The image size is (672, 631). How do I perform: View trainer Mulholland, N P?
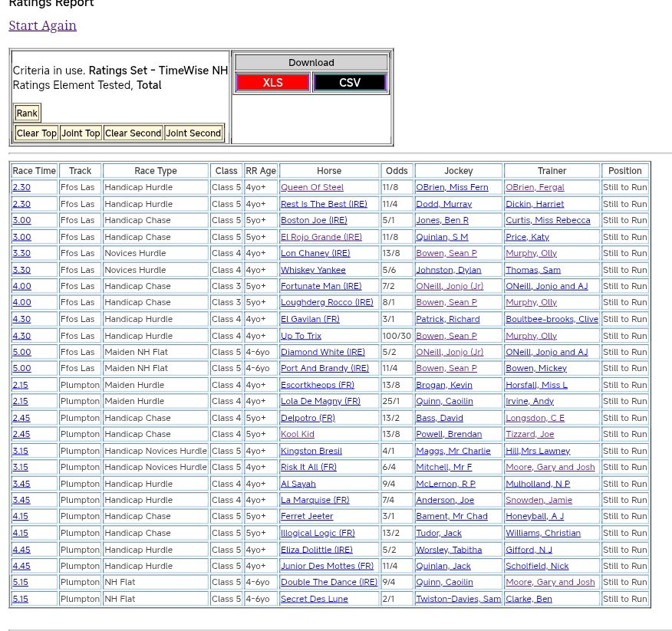[537, 484]
